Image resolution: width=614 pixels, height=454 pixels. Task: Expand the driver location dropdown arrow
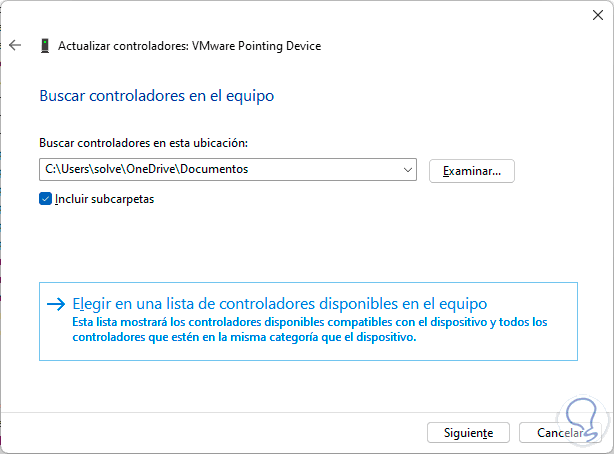[408, 170]
